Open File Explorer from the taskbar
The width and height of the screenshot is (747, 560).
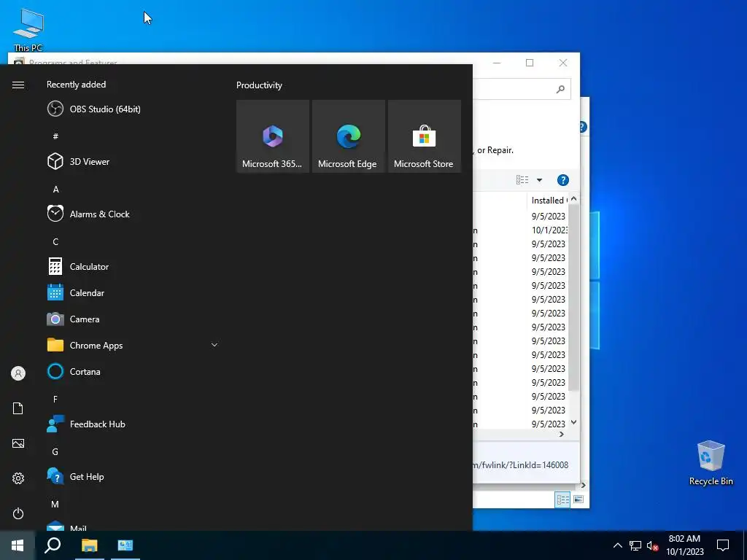point(89,545)
